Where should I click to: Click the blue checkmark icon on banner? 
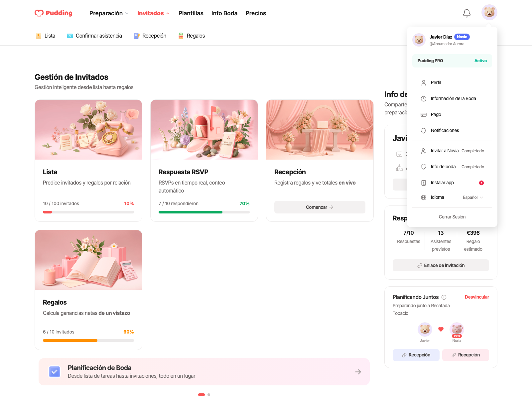(55, 372)
